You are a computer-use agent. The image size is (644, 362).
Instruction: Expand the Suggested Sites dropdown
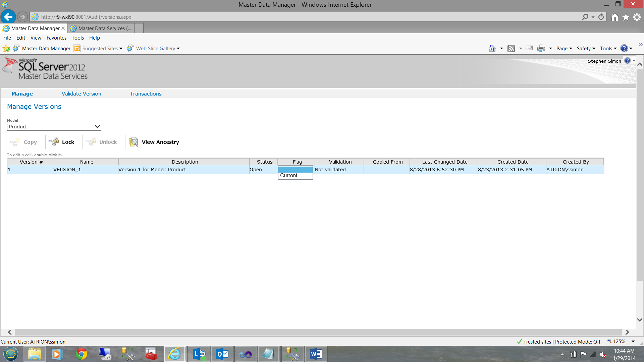point(121,49)
